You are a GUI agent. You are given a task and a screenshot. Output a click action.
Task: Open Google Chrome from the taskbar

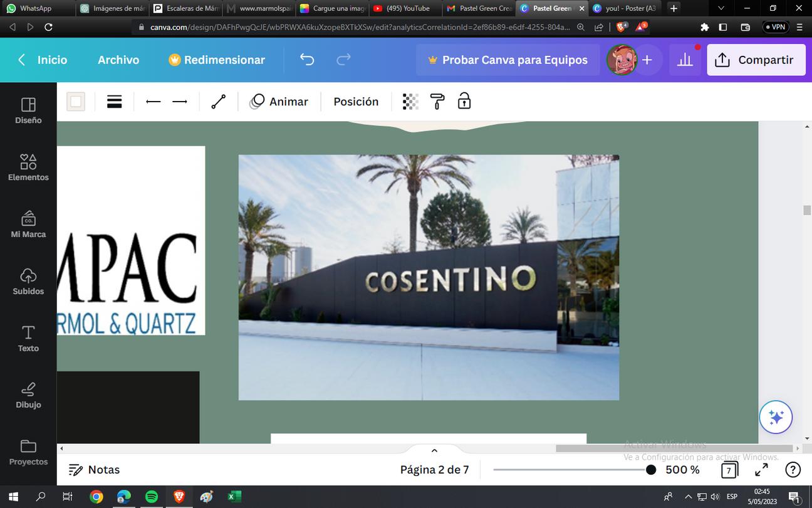(96, 497)
